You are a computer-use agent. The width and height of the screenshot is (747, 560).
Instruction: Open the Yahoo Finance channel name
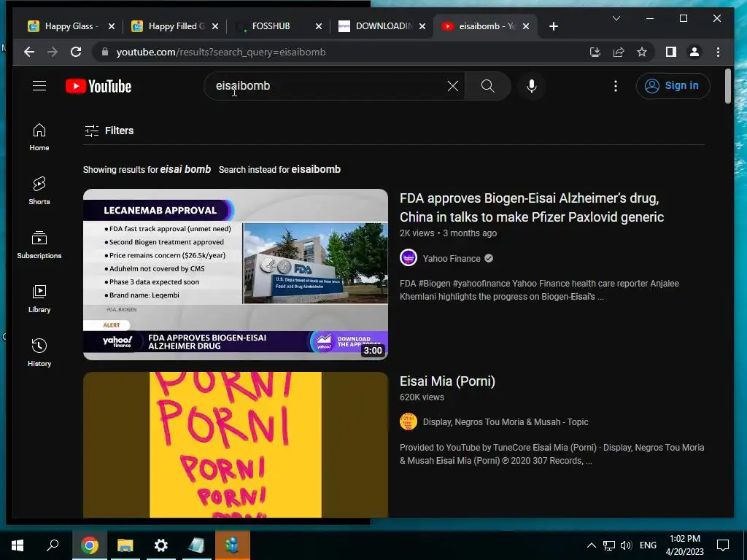pos(452,259)
